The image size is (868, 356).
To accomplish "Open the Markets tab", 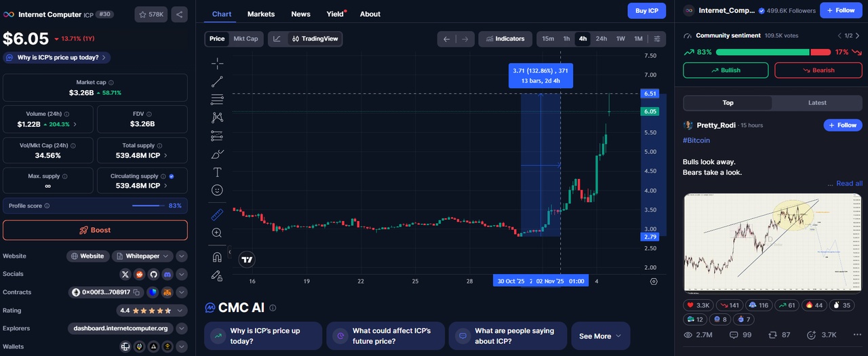I will click(x=261, y=14).
